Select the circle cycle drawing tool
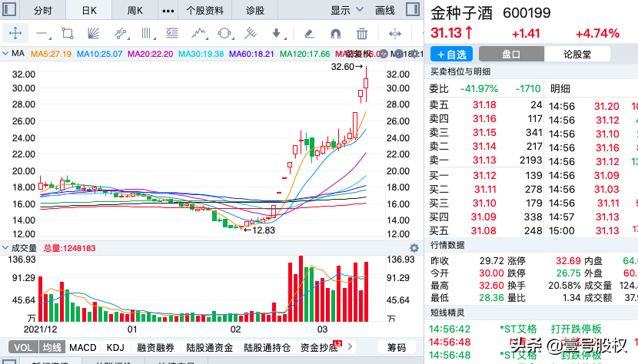 click(225, 33)
